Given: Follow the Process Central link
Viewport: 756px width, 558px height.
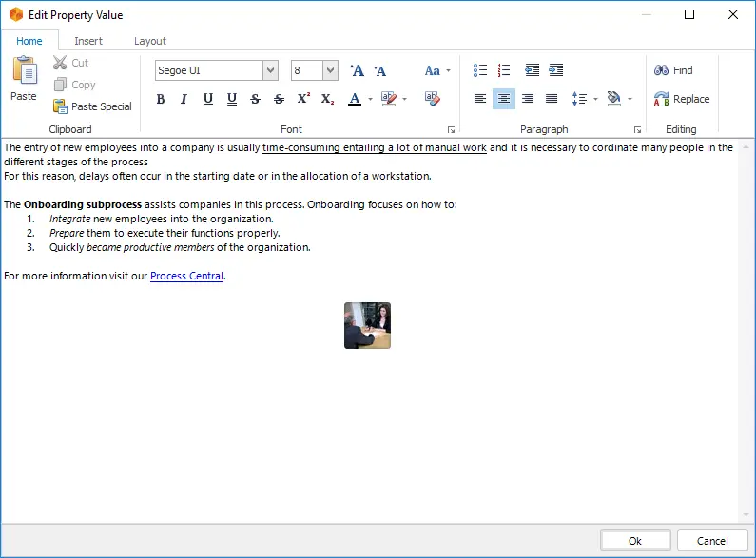Looking at the screenshot, I should click(x=186, y=276).
